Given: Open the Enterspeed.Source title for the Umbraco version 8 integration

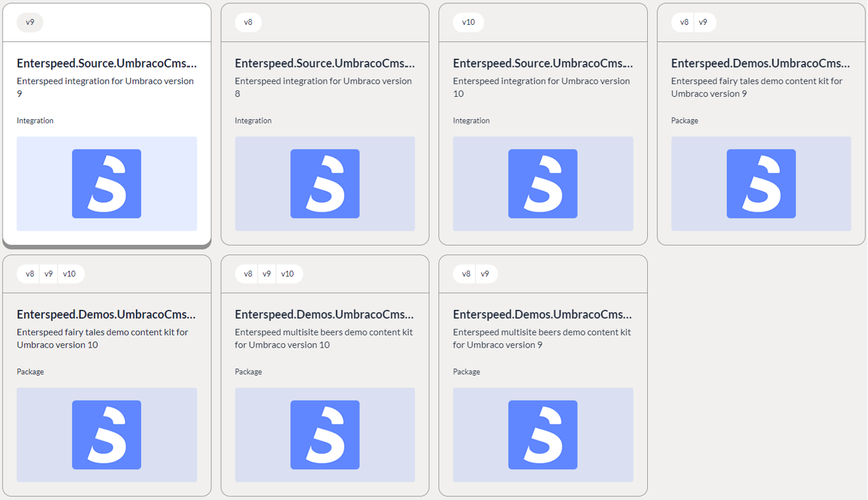Looking at the screenshot, I should [x=325, y=63].
